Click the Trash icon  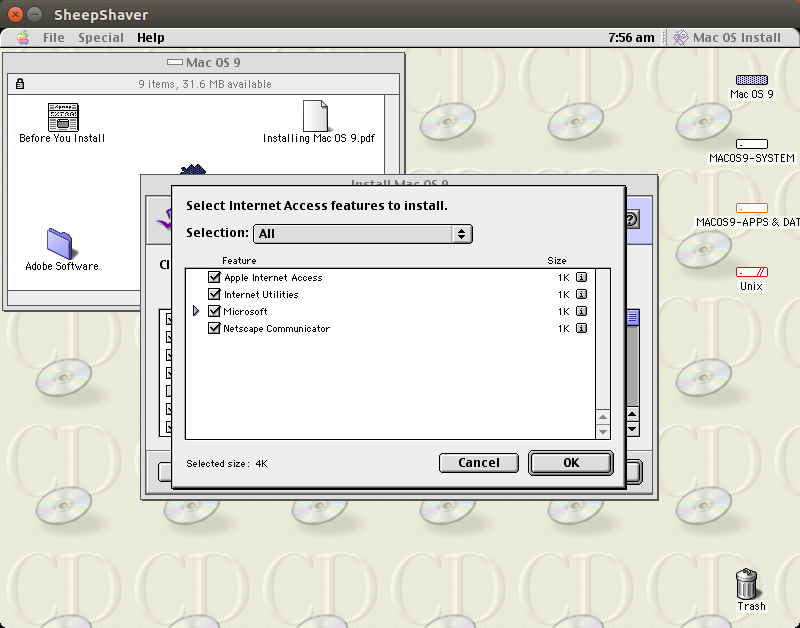tap(746, 584)
